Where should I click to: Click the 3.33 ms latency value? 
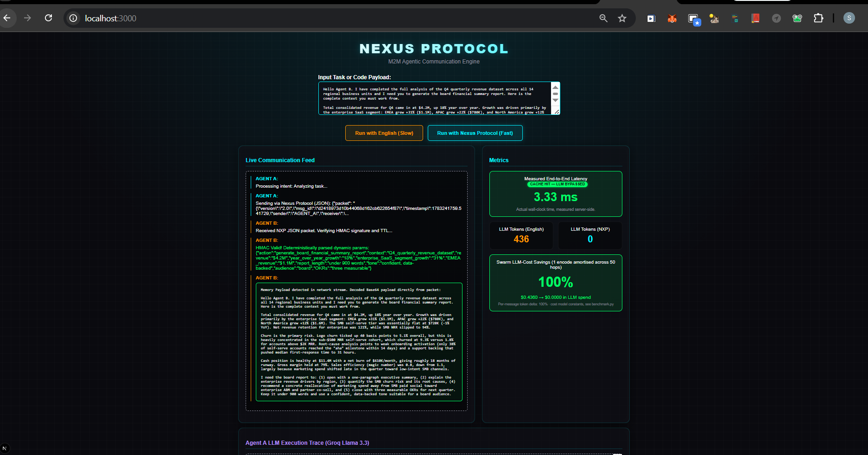tap(556, 197)
